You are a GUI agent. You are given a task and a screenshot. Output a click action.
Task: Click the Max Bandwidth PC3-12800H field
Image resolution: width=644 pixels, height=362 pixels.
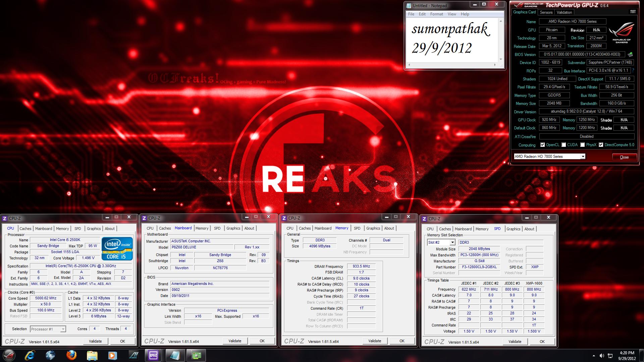pos(479,255)
